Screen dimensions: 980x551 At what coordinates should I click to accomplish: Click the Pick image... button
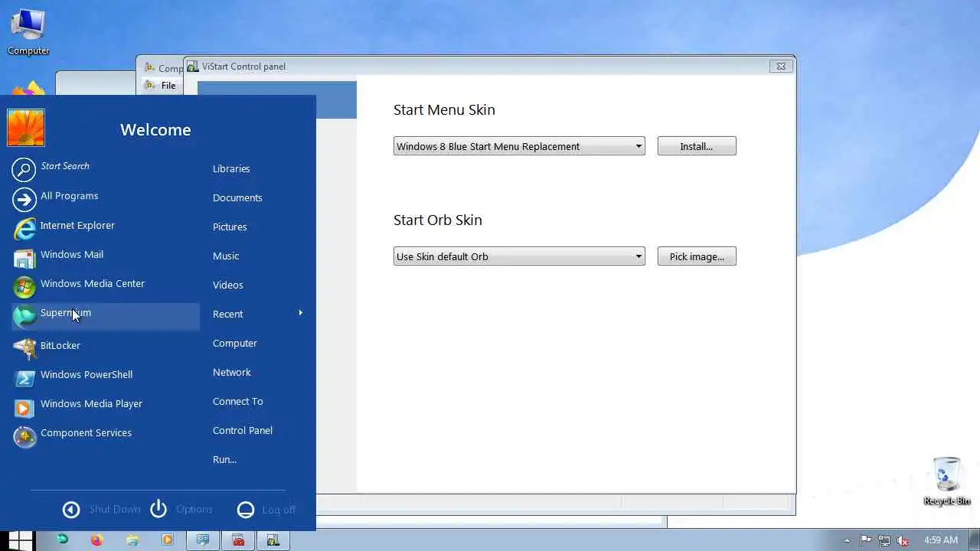pos(697,256)
